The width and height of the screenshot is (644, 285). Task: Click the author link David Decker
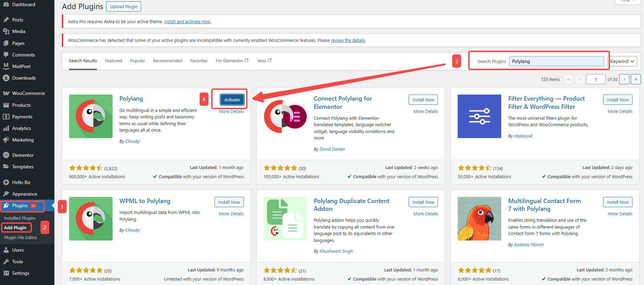tap(332, 149)
